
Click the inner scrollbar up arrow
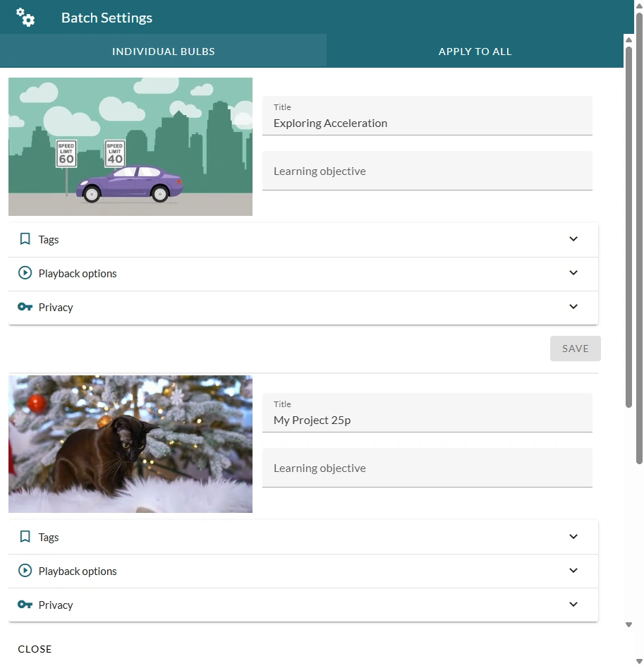tap(628, 40)
